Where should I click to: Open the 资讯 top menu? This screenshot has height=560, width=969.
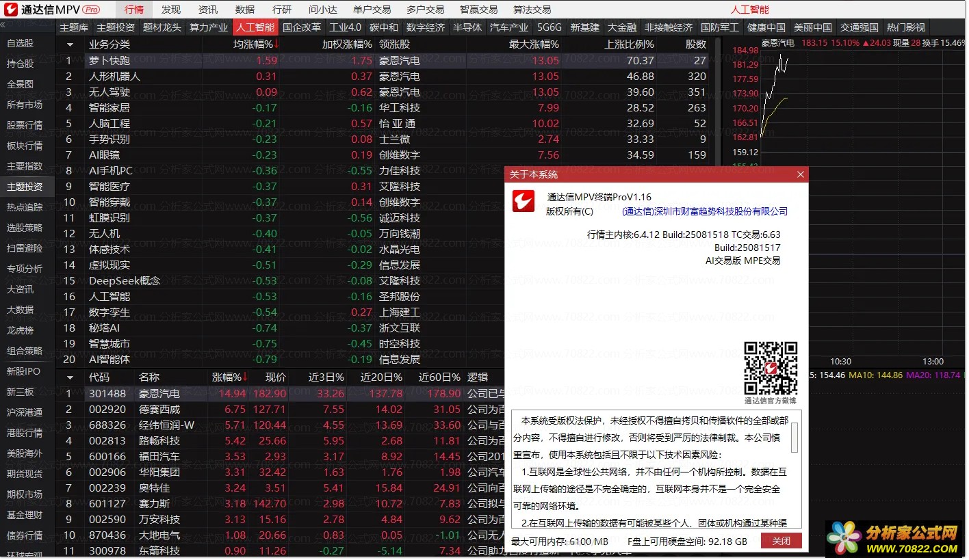(x=208, y=10)
